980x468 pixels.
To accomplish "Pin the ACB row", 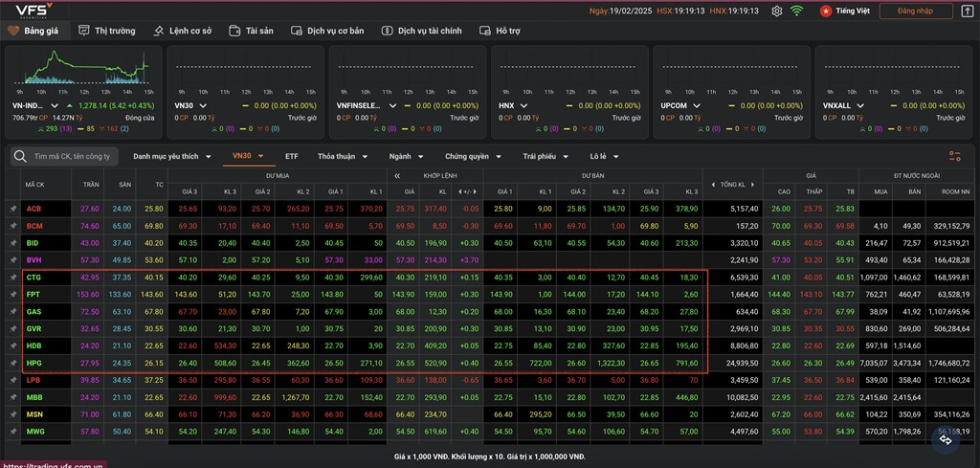I will [x=12, y=209].
